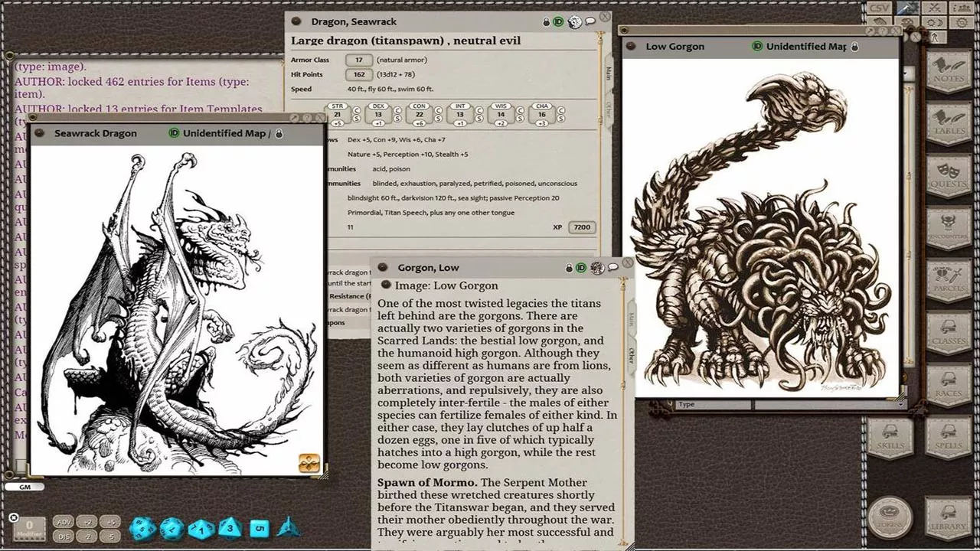
Task: Click the Armor Class value 17
Action: pos(359,60)
